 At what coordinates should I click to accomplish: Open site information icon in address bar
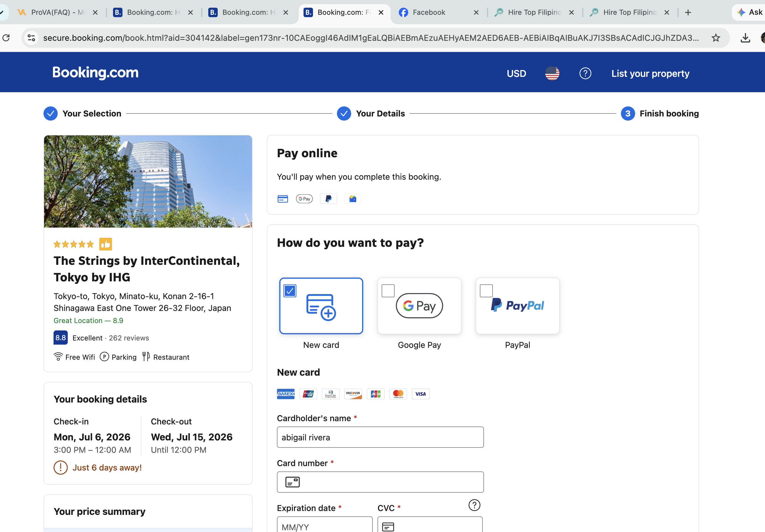tap(32, 38)
